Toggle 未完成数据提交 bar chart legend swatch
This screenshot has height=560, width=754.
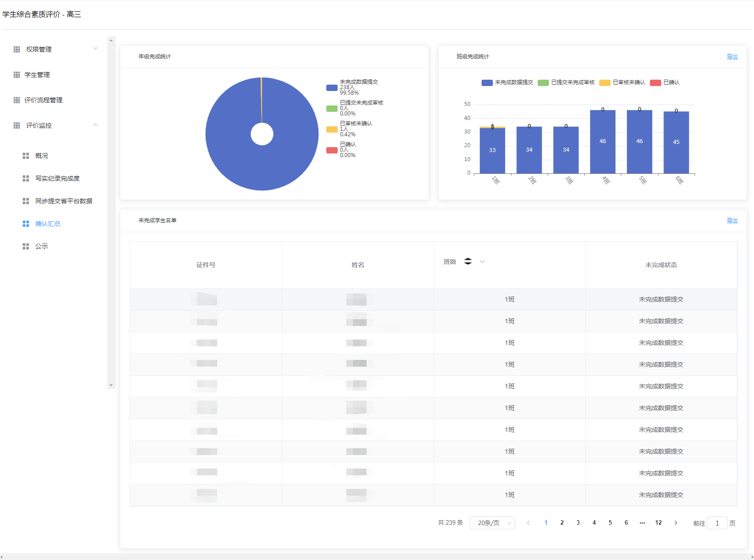tap(487, 82)
